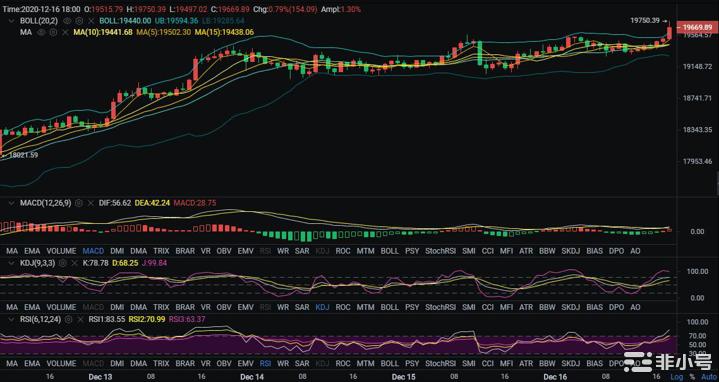Select ATR in bottom indicator row
The width and height of the screenshot is (719, 382).
[x=526, y=363]
